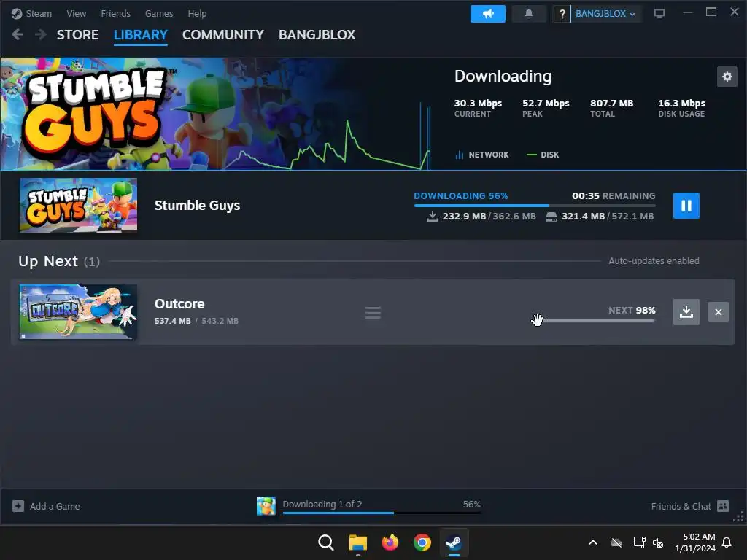Go back with the left arrow
Screen dimensions: 747x560
(18, 34)
